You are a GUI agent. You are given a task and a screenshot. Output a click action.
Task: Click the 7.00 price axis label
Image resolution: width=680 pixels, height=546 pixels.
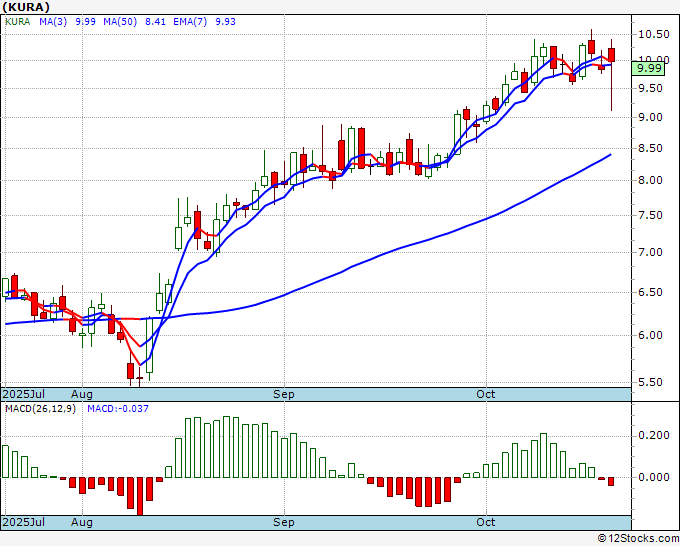pos(650,252)
